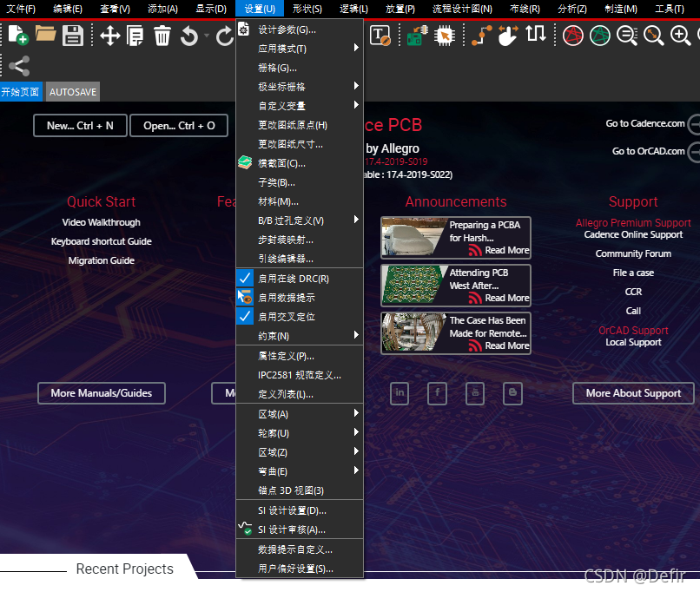Select 更改图纸原点(H) menu entry
The height and width of the screenshot is (592, 700).
click(300, 125)
